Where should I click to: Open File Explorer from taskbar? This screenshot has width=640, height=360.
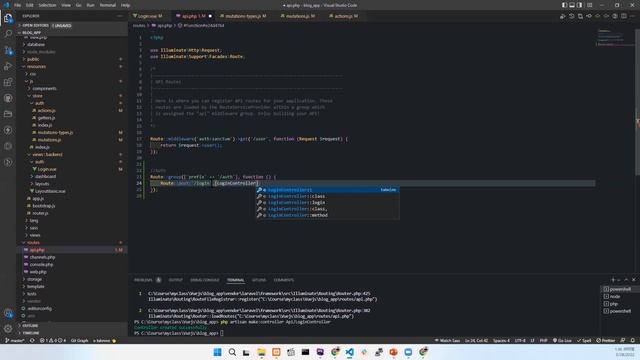coord(262,352)
